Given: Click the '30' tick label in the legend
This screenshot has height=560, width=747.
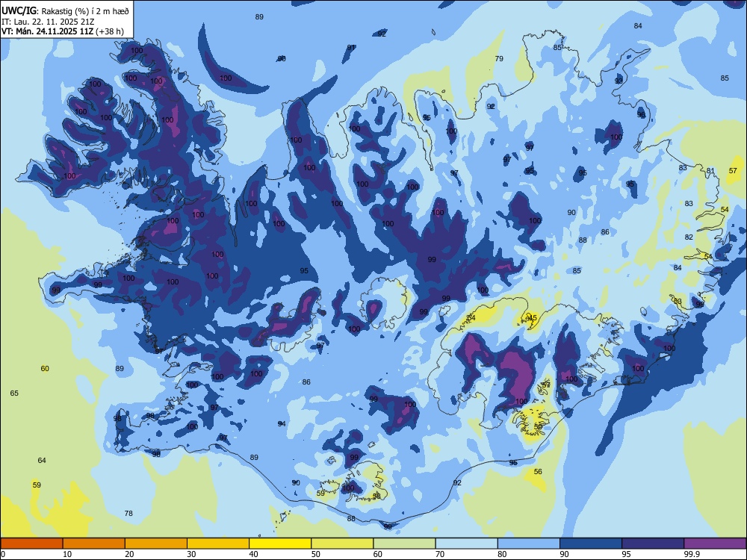Looking at the screenshot, I should [x=191, y=554].
